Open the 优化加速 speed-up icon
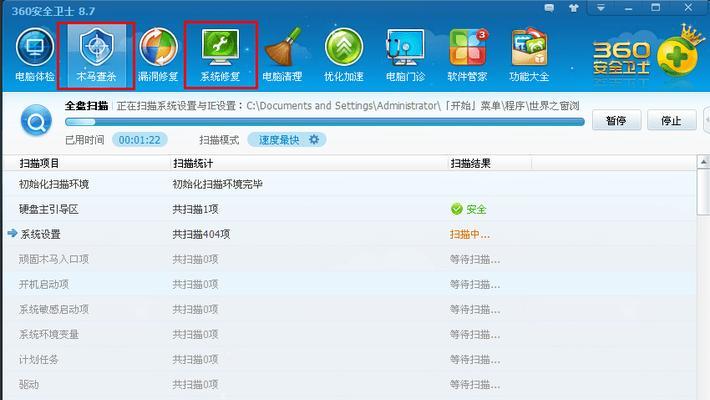This screenshot has height=400, width=710. click(x=344, y=55)
